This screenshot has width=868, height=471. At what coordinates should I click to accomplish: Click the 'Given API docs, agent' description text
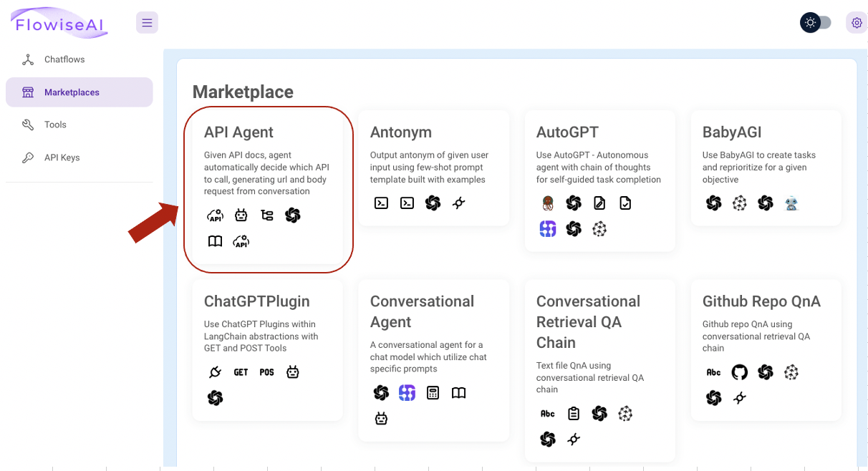tap(266, 173)
